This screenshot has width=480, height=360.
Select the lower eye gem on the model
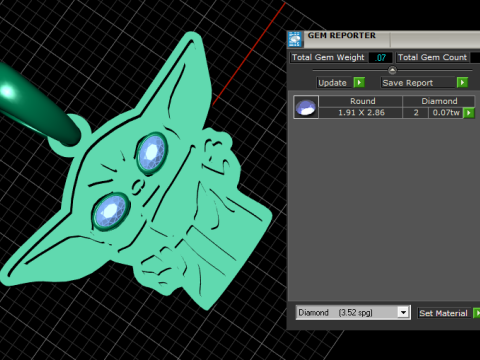(111, 211)
